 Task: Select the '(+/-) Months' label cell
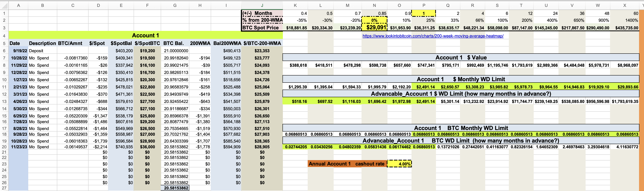(x=262, y=13)
